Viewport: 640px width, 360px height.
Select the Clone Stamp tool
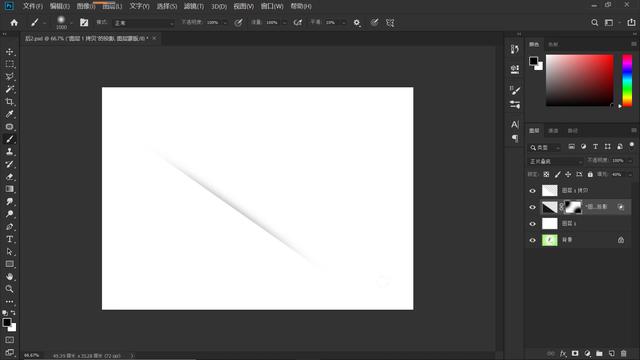tap(9, 152)
